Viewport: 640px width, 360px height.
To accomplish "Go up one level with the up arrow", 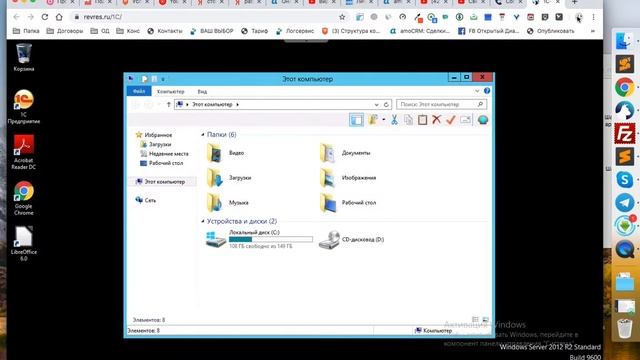I will point(169,104).
